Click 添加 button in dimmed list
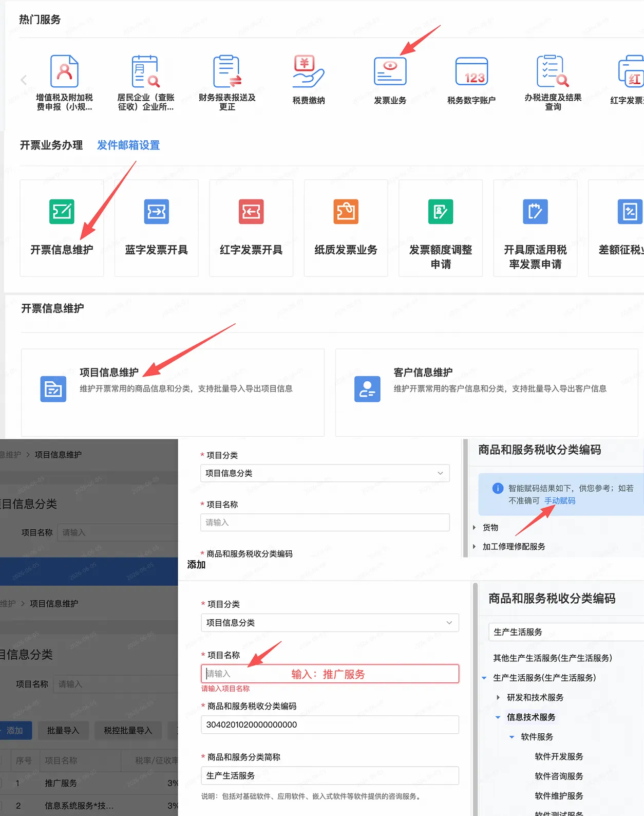 (x=16, y=731)
